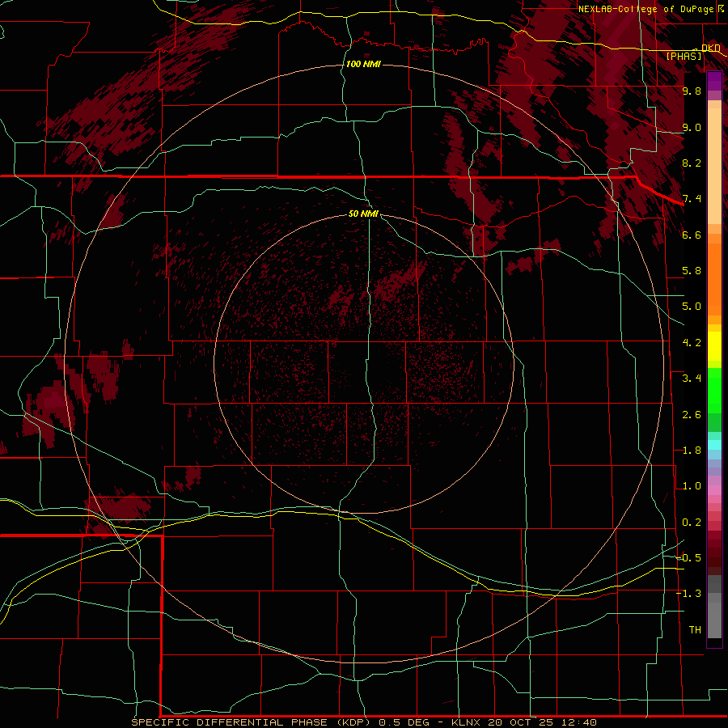This screenshot has width=728, height=728.
Task: Click the 3.4 value on color scale
Action: click(x=692, y=379)
